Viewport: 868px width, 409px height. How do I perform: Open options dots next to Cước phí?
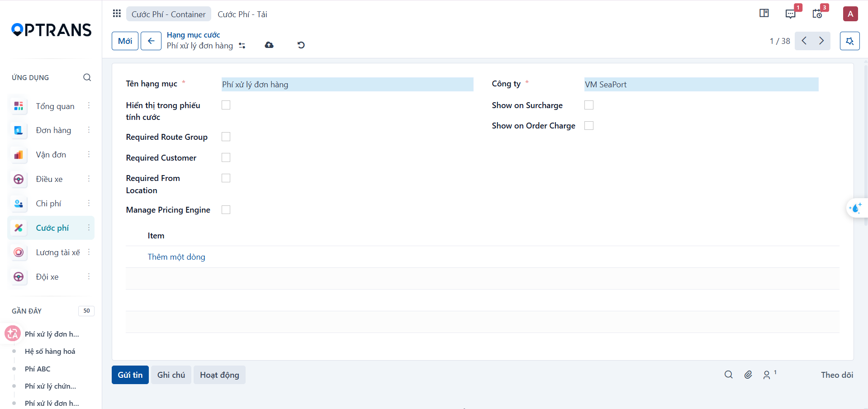click(x=89, y=228)
